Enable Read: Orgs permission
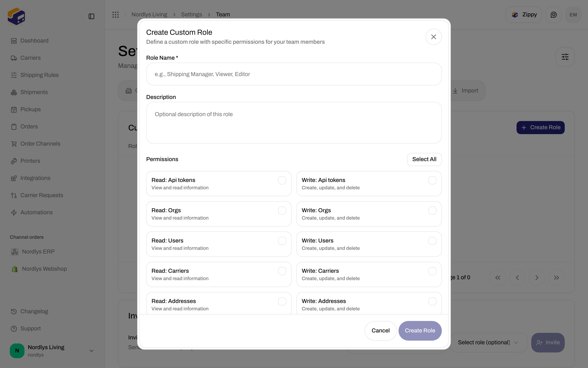 click(x=282, y=211)
